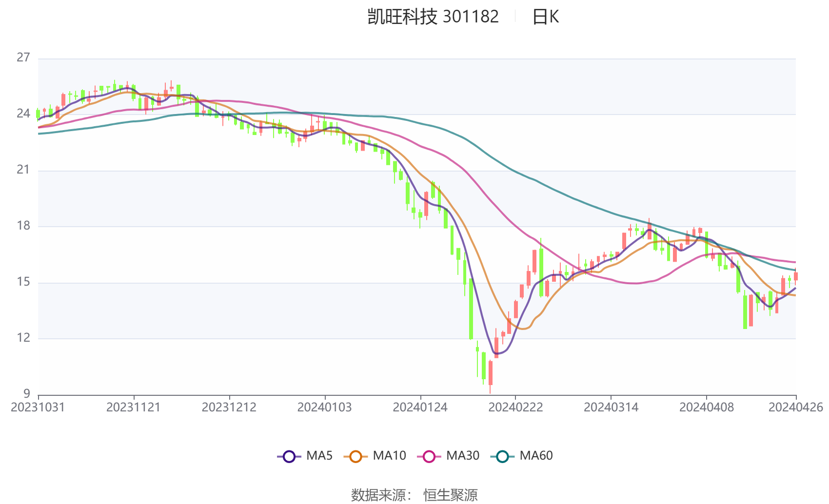Click the 20240103 date axis label
This screenshot has height=504, width=829.
[324, 407]
